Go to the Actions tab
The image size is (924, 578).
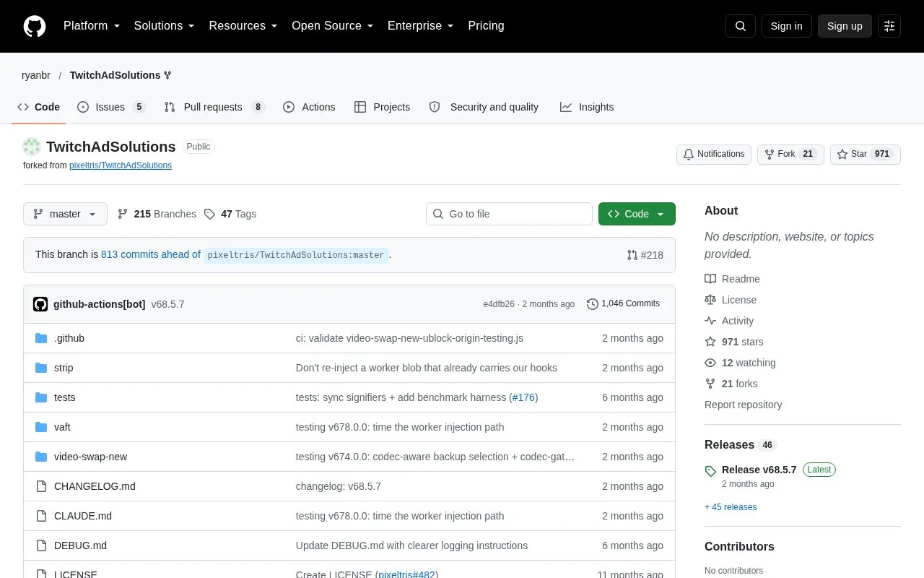309,107
